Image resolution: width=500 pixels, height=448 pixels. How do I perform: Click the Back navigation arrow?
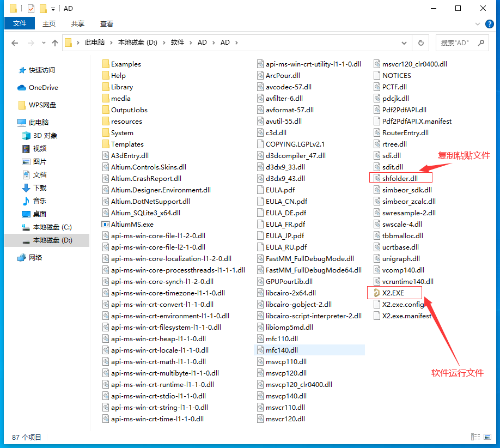coord(15,43)
